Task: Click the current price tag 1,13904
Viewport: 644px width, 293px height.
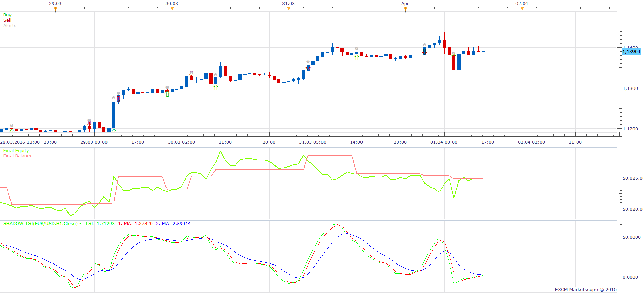Action: 631,52
